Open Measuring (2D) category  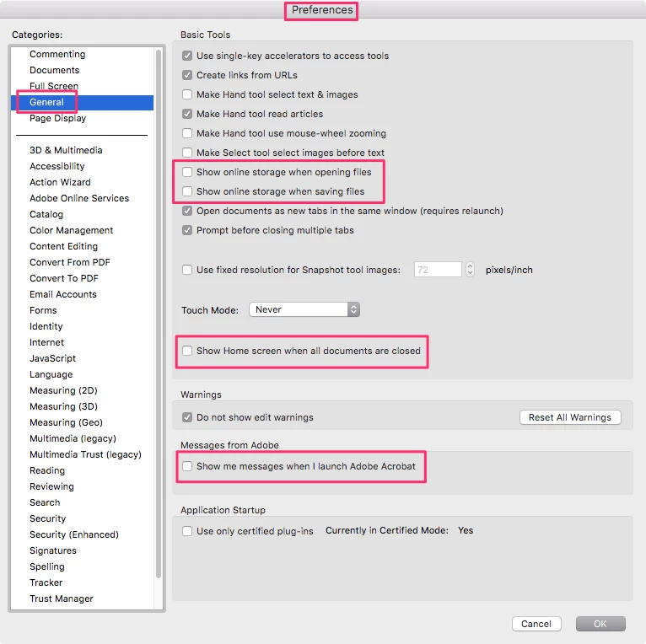[63, 390]
